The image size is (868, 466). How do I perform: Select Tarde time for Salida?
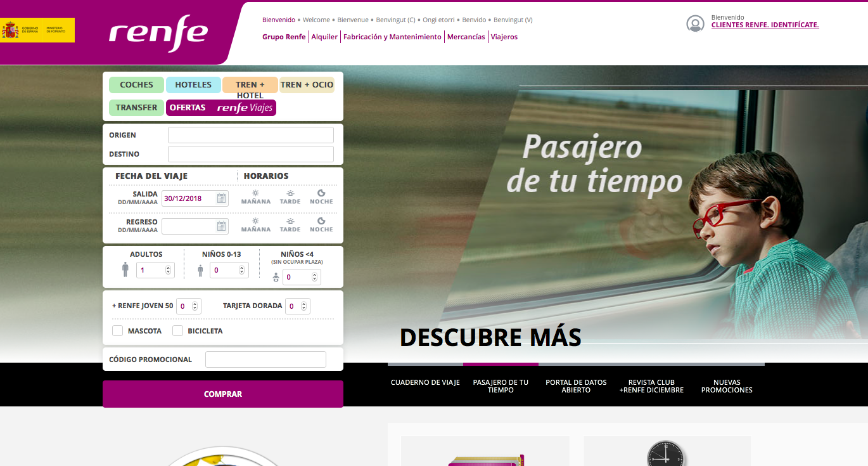(290, 197)
